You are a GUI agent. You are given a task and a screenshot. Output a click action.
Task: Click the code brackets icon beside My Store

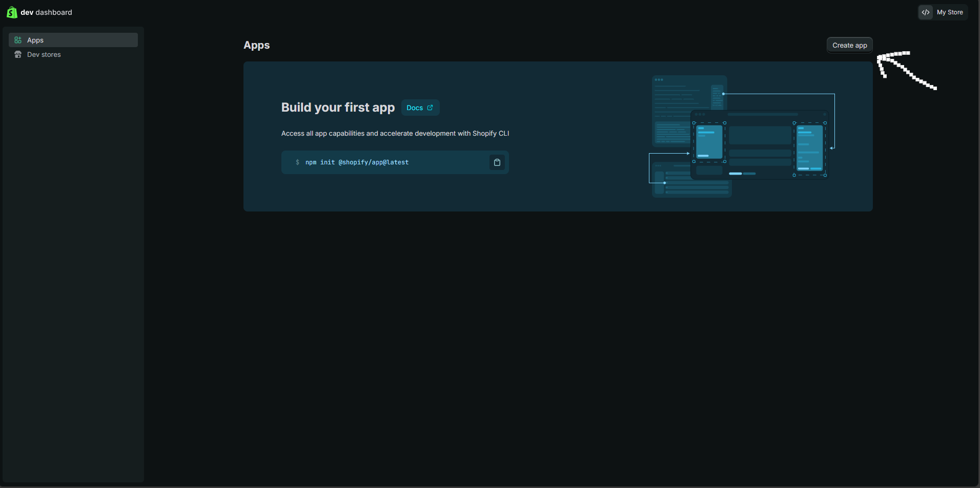(926, 12)
